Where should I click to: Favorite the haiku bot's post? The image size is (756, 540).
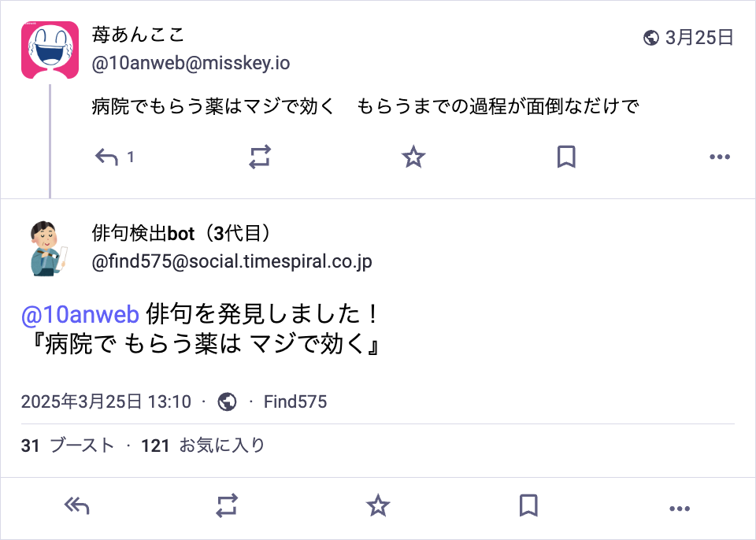click(379, 506)
